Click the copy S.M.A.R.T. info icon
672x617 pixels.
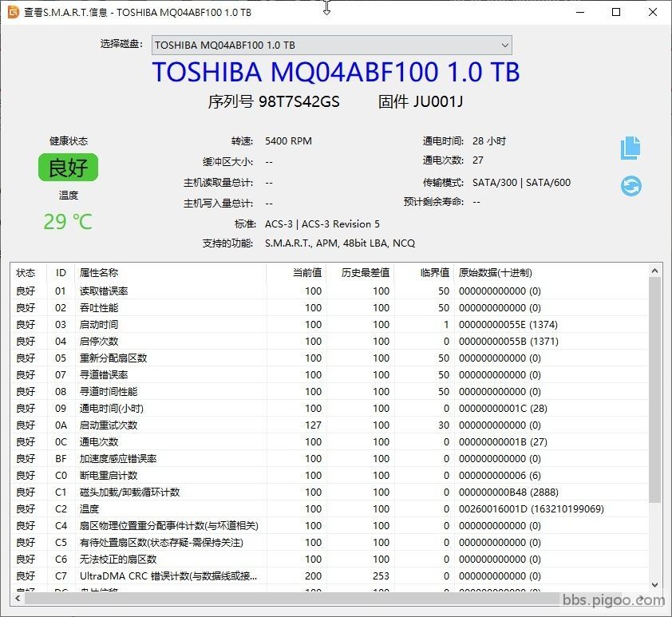click(x=630, y=148)
